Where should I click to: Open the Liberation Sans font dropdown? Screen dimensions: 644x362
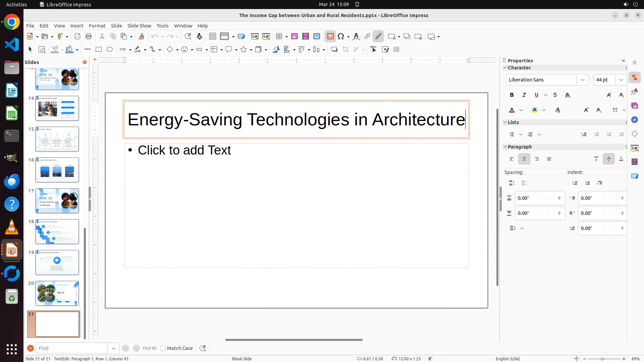[582, 80]
